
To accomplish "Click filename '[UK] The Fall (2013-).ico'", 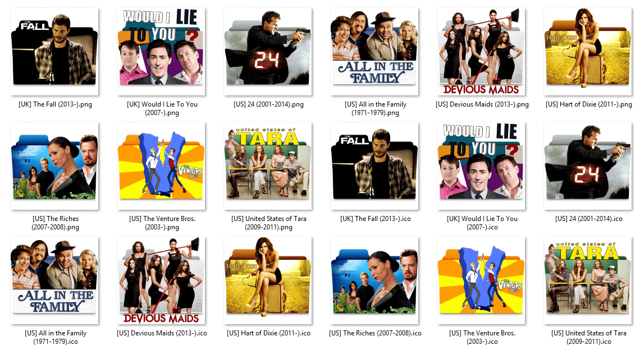I will click(x=376, y=219).
